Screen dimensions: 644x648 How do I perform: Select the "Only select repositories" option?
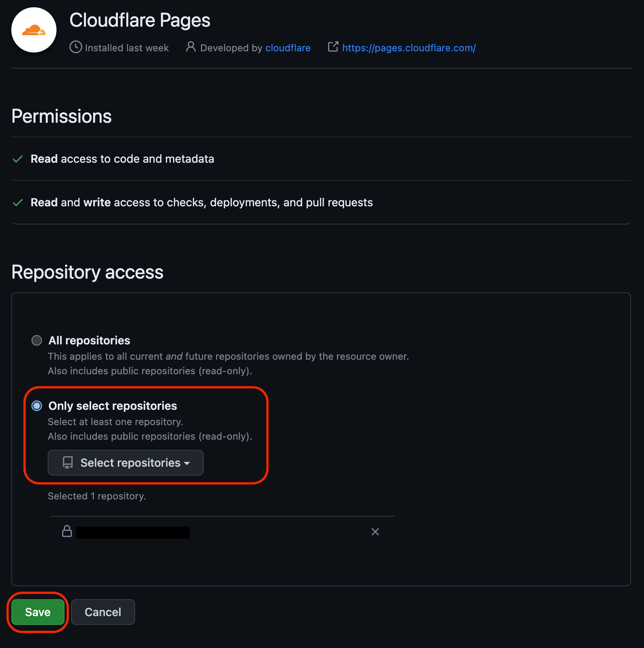point(36,406)
